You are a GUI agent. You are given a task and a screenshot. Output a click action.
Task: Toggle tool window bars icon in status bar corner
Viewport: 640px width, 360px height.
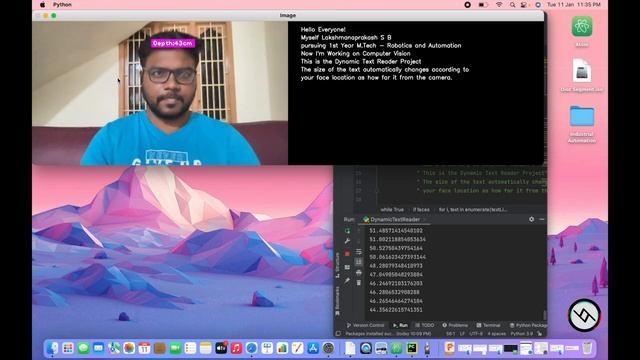pos(338,334)
